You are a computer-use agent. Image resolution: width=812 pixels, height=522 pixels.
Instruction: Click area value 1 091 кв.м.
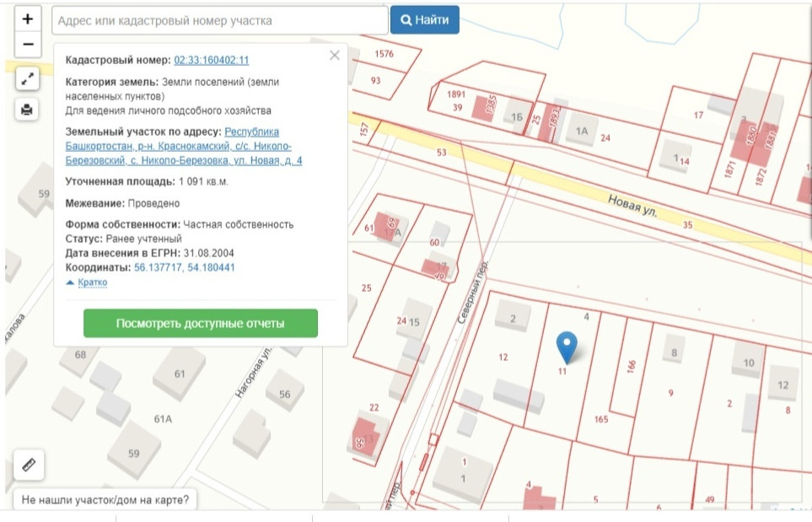click(x=203, y=182)
